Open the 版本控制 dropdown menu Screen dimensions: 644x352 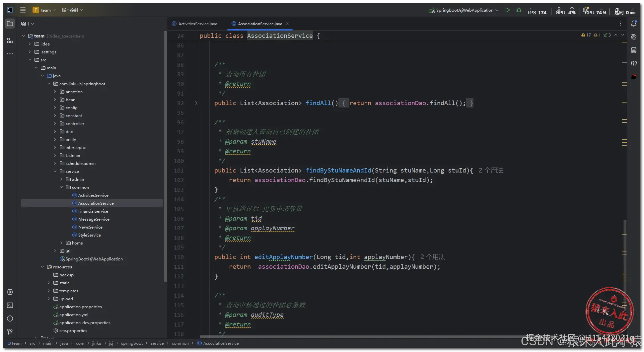(72, 10)
